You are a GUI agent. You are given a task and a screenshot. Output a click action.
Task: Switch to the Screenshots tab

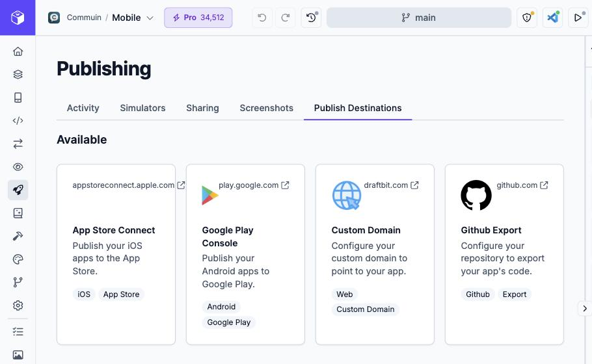coord(267,108)
